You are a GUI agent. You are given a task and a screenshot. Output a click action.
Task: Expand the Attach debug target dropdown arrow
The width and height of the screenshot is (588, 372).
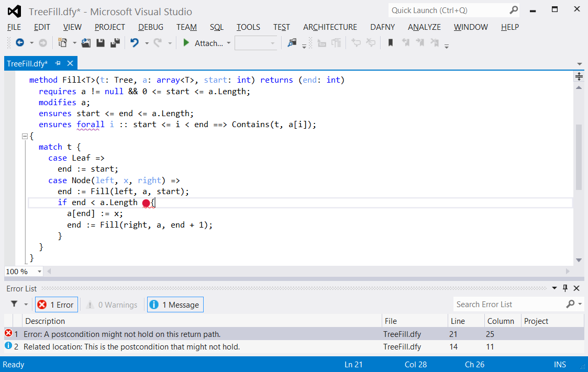[x=228, y=43]
